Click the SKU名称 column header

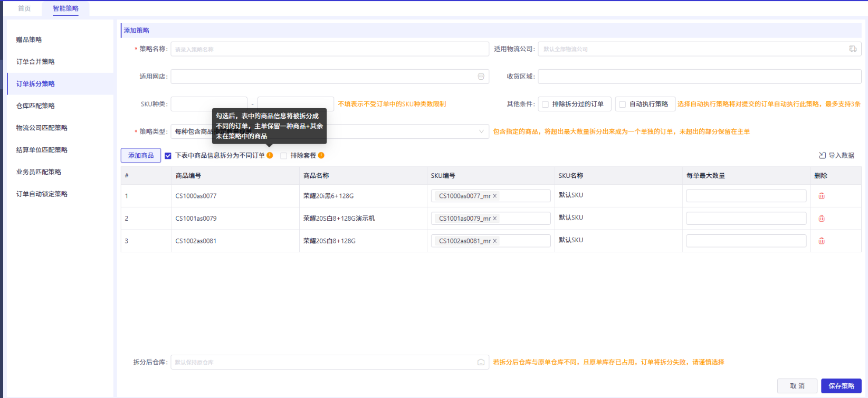tap(571, 176)
